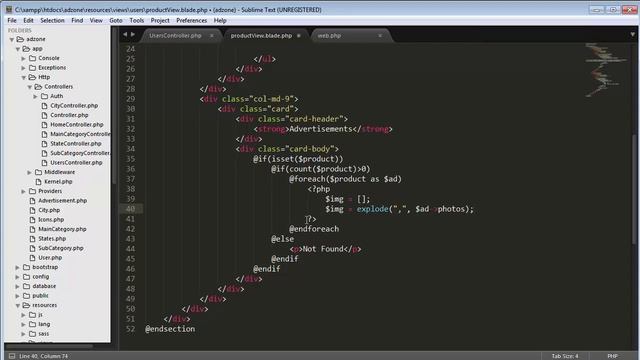Image resolution: width=640 pixels, height=360 pixels.
Task: Open the Help menu
Action: click(x=220, y=20)
